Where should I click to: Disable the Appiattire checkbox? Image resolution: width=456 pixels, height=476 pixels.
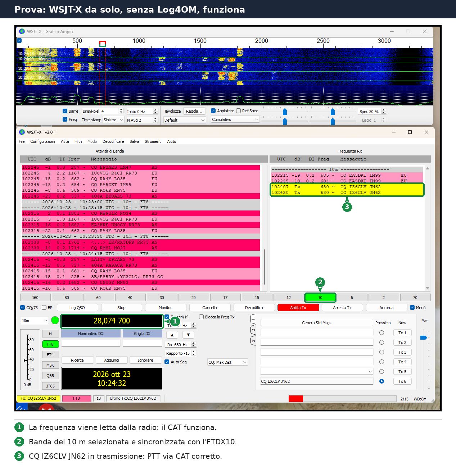pyautogui.click(x=213, y=111)
